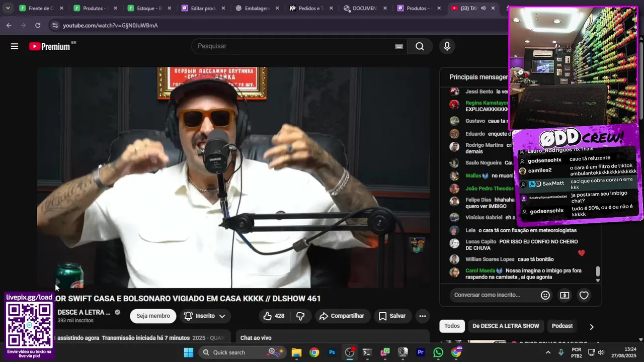
Task: Open File Explorer from taskbar
Action: (296, 352)
